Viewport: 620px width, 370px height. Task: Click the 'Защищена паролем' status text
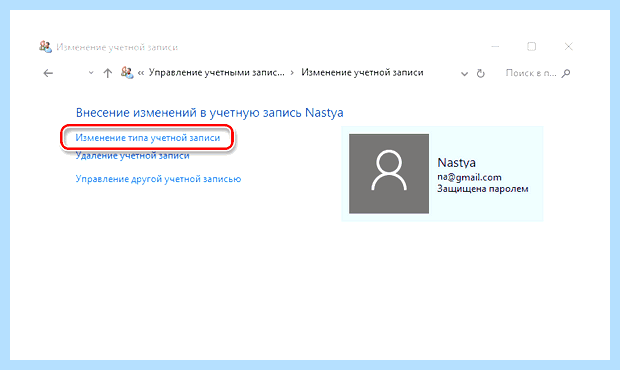click(483, 189)
